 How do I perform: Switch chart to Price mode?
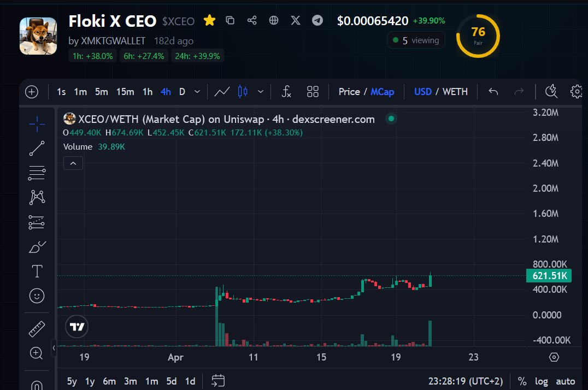(349, 92)
